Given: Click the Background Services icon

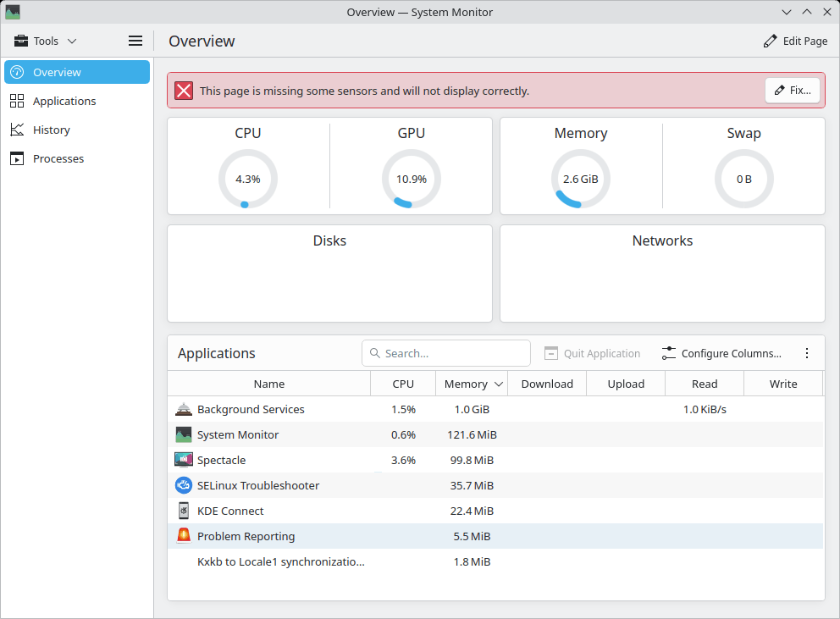Looking at the screenshot, I should [x=184, y=409].
